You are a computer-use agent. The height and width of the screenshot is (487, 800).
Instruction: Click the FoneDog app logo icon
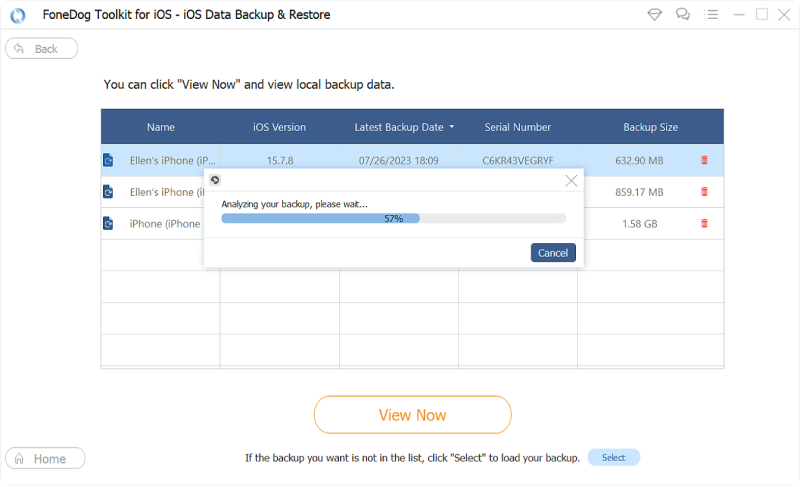pos(18,15)
